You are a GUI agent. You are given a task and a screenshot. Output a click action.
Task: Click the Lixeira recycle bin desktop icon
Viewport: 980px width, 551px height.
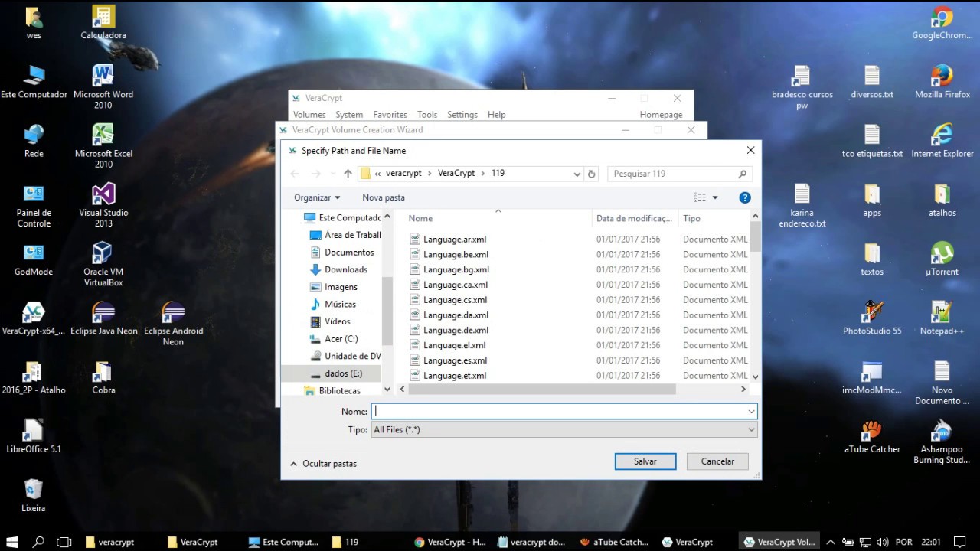tap(34, 495)
